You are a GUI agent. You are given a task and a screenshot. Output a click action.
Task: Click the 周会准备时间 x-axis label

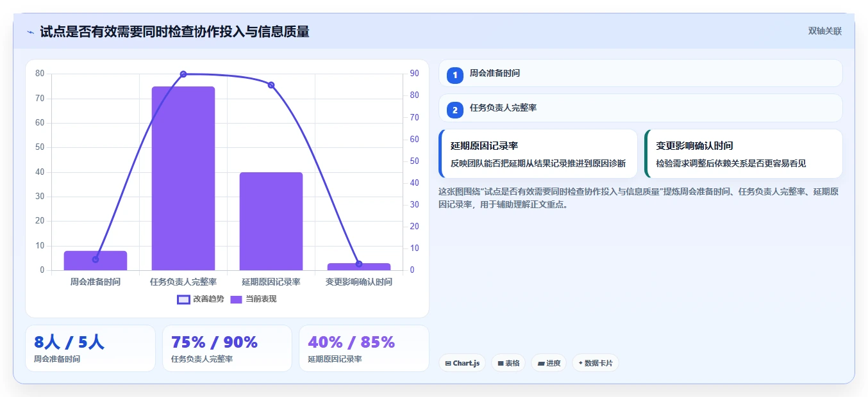(96, 282)
